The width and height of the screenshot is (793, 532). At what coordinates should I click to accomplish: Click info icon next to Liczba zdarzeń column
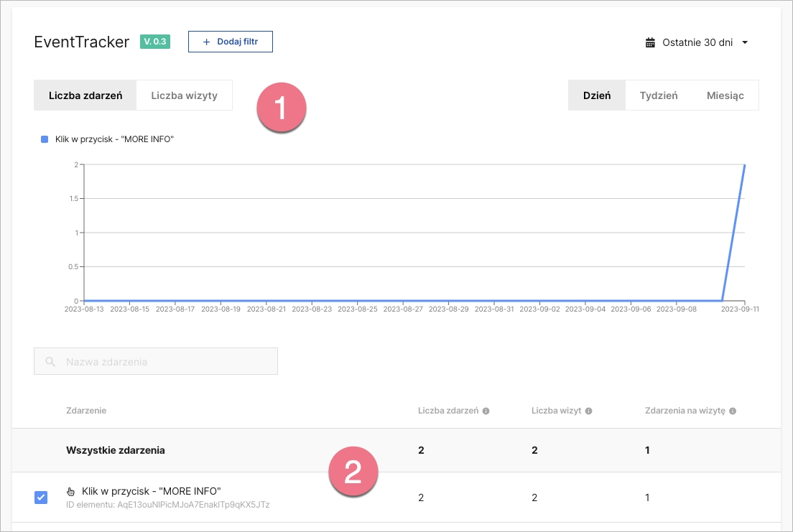click(486, 411)
